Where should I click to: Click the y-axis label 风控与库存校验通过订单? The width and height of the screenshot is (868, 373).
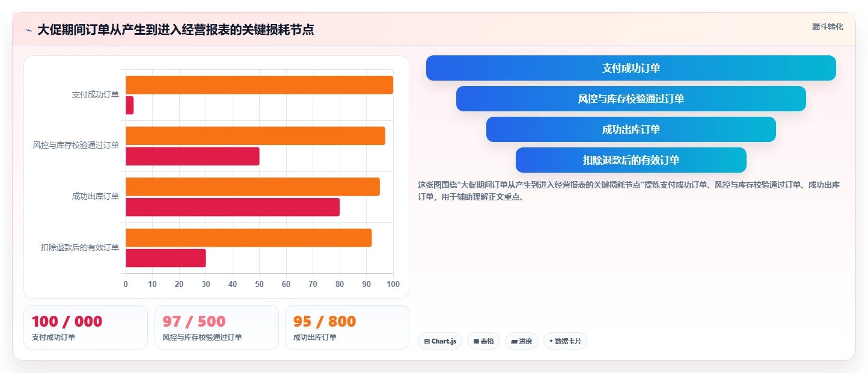76,146
